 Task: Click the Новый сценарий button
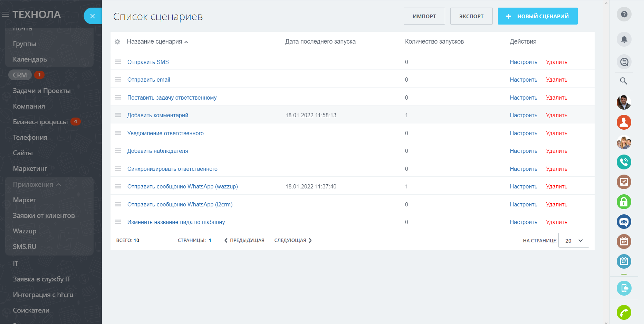tap(537, 16)
